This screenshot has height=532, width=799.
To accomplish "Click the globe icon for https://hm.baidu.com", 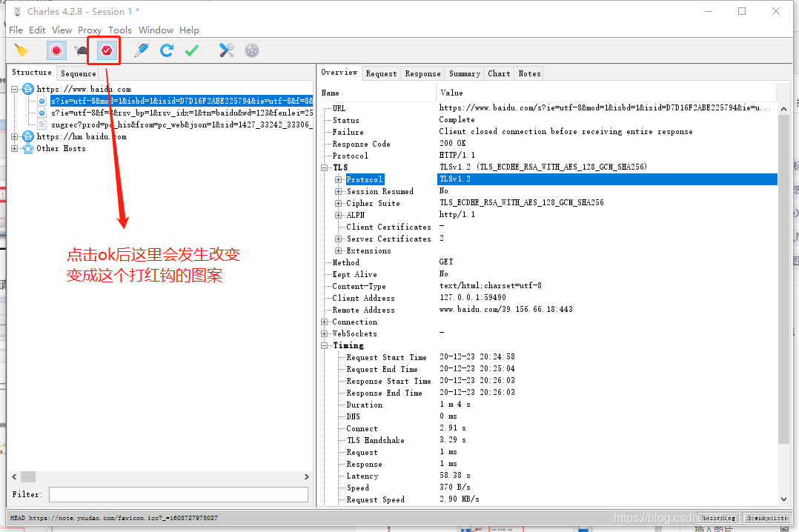I will [28, 136].
